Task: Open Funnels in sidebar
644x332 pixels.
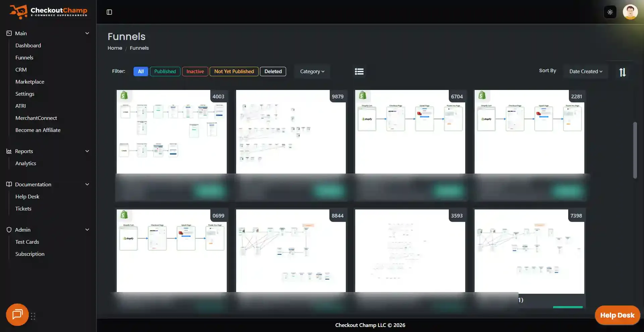Action: point(24,57)
